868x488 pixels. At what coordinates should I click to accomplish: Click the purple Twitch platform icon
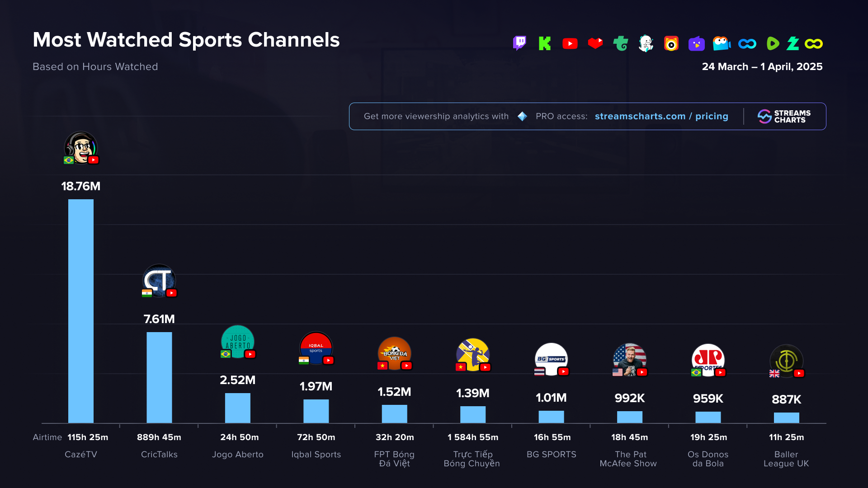[519, 43]
